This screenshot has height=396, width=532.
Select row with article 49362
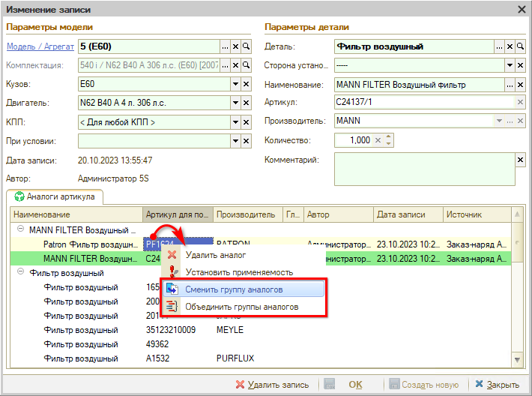pyautogui.click(x=261, y=344)
